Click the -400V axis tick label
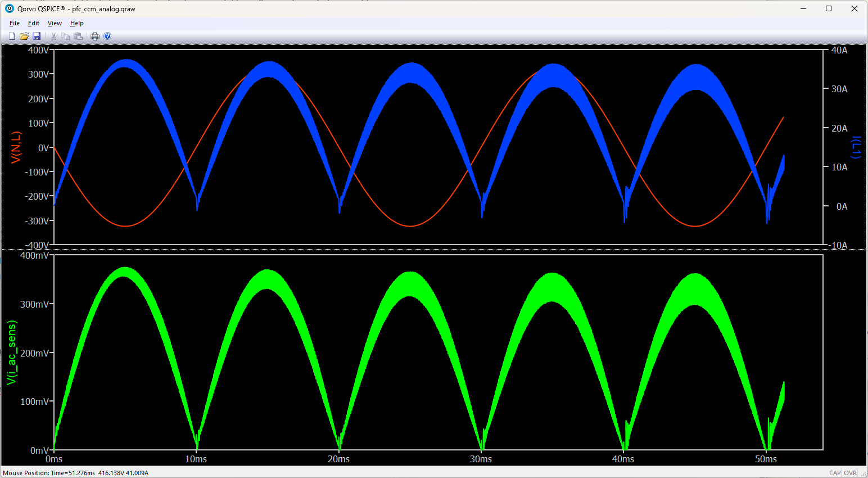Image resolution: width=868 pixels, height=478 pixels. [x=37, y=245]
